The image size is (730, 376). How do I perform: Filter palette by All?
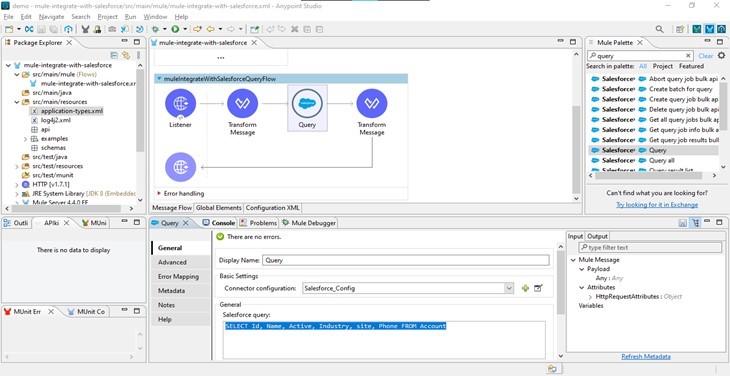coord(643,66)
